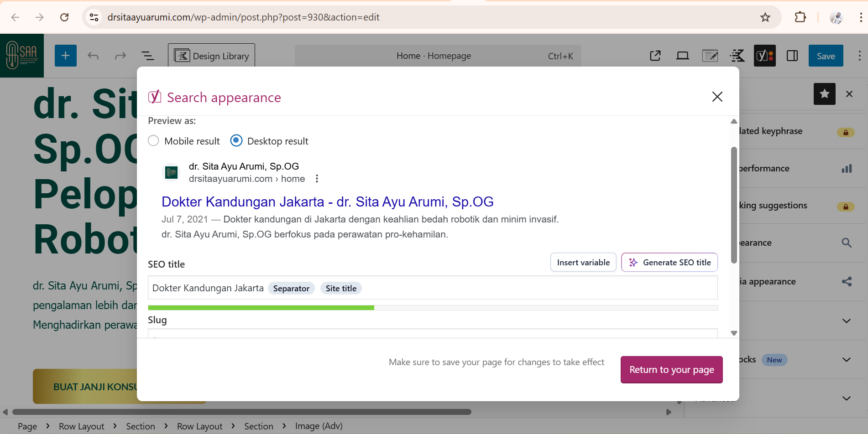The image size is (868, 434).
Task: Click the dialog scroll down arrow
Action: point(734,333)
